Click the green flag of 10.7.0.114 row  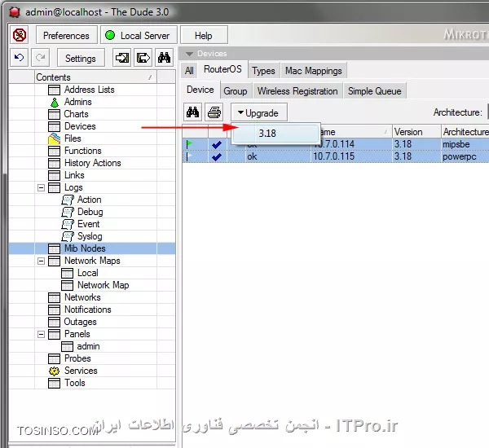189,144
